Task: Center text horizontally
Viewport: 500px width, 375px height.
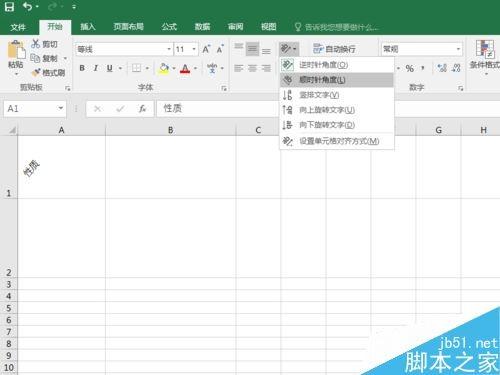Action: pos(252,68)
